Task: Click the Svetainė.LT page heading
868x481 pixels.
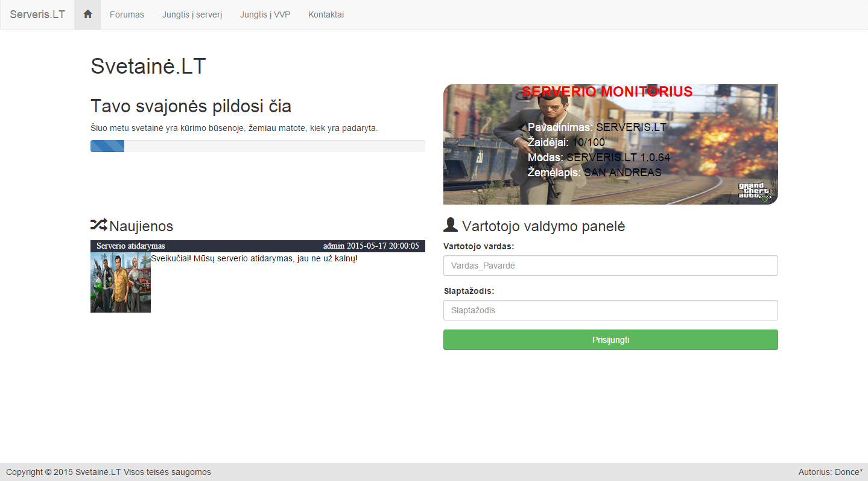Action: coord(148,66)
